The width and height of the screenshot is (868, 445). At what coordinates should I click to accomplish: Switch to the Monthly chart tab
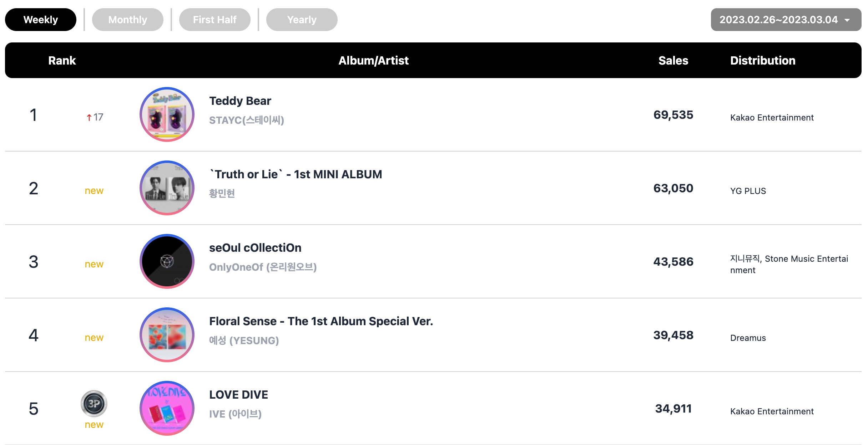[128, 20]
